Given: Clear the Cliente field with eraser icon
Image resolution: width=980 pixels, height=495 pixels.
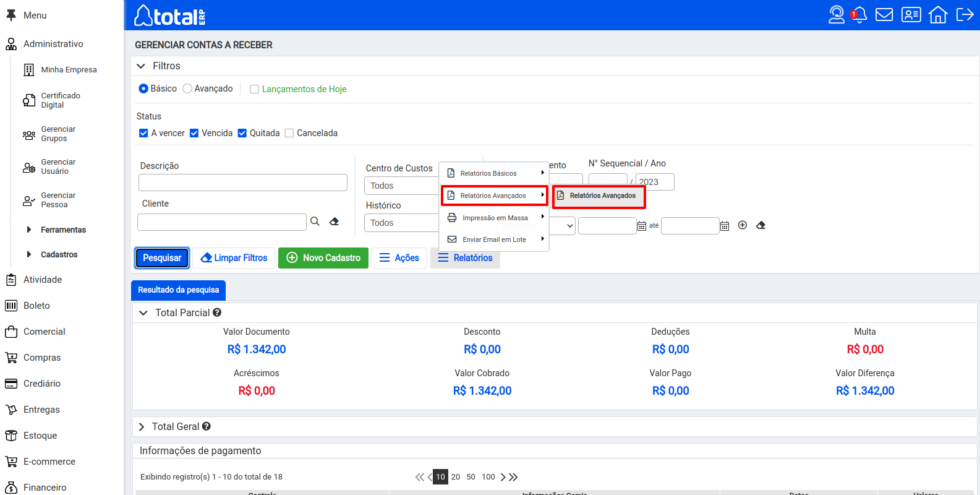Looking at the screenshot, I should click(x=334, y=222).
